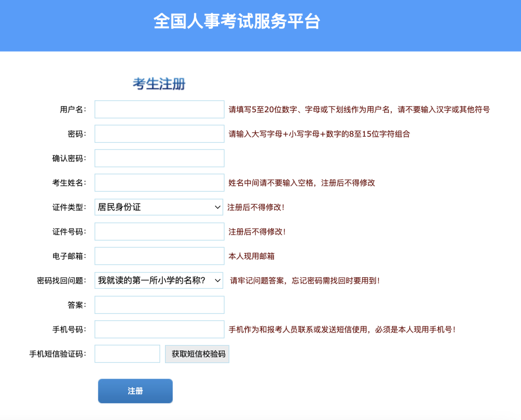Viewport: 521px width, 420px height.
Task: Click the 密码 password field
Action: 159,134
